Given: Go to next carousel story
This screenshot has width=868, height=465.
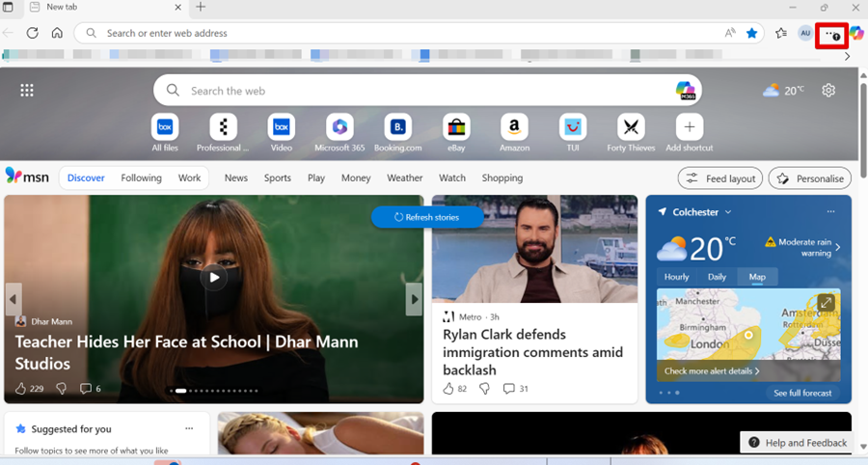Looking at the screenshot, I should click(414, 299).
